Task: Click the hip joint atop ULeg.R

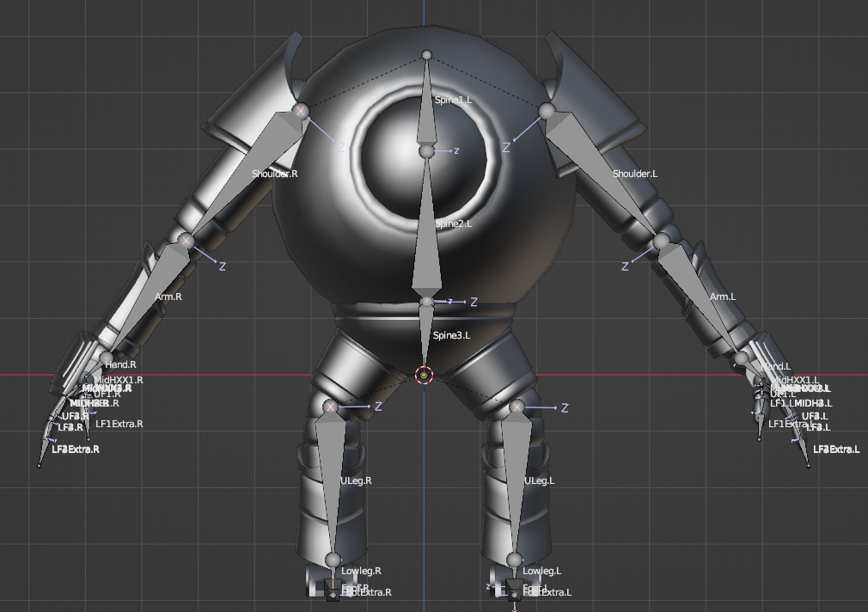Action: tap(331, 407)
